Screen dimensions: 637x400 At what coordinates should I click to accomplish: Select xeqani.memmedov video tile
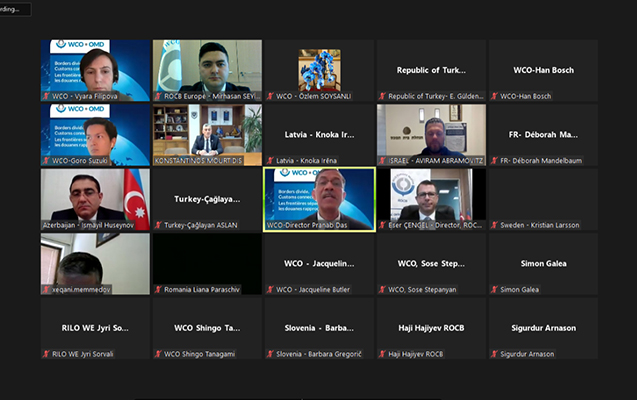pyautogui.click(x=95, y=264)
